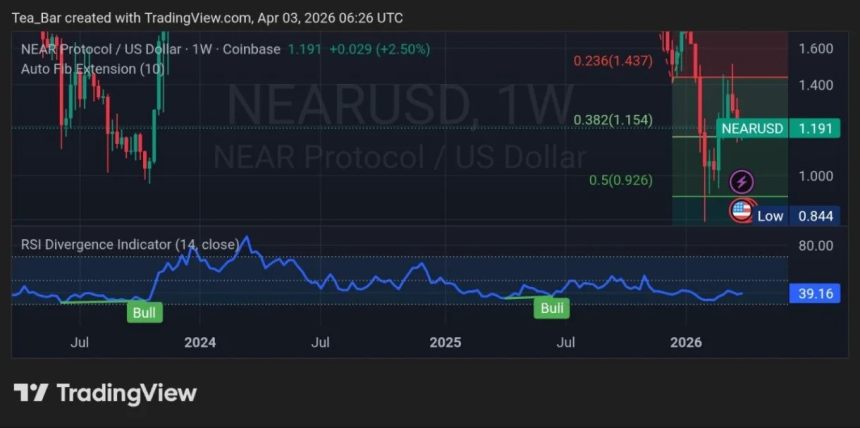Image resolution: width=860 pixels, height=428 pixels.
Task: Click the NEARUSD price tag label
Action: tap(752, 128)
